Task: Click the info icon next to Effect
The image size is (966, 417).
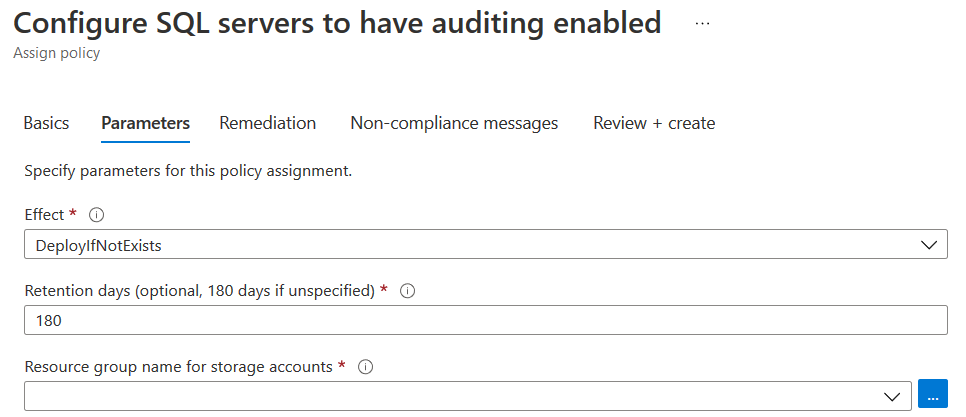Action: click(97, 215)
